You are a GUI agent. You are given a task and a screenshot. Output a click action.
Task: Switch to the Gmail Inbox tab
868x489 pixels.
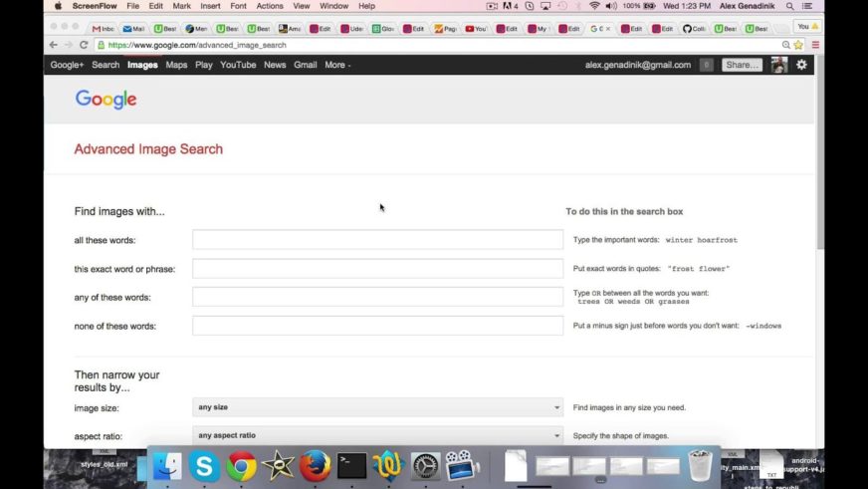click(103, 28)
